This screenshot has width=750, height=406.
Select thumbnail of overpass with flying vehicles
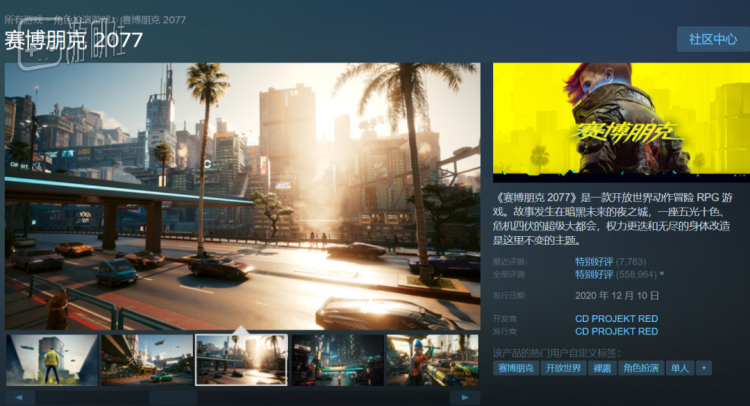click(x=147, y=360)
